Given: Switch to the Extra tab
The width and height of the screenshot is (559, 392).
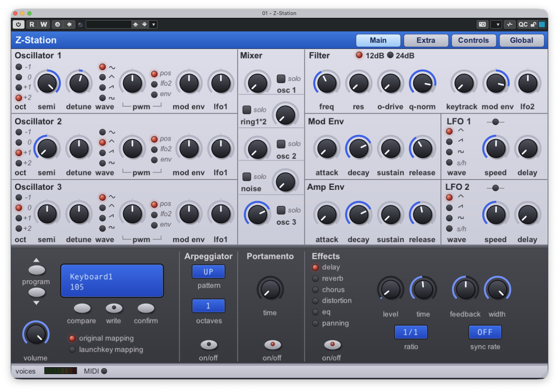Looking at the screenshot, I should [426, 40].
